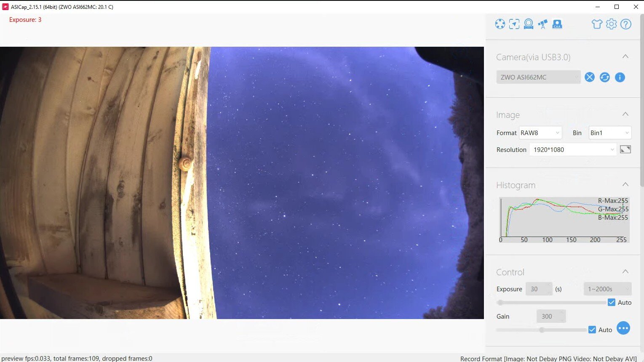Open the settings gear icon
The width and height of the screenshot is (644, 362).
pos(612,24)
